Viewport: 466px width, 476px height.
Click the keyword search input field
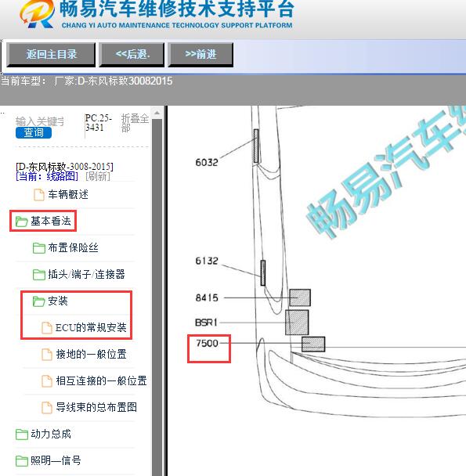[39, 121]
